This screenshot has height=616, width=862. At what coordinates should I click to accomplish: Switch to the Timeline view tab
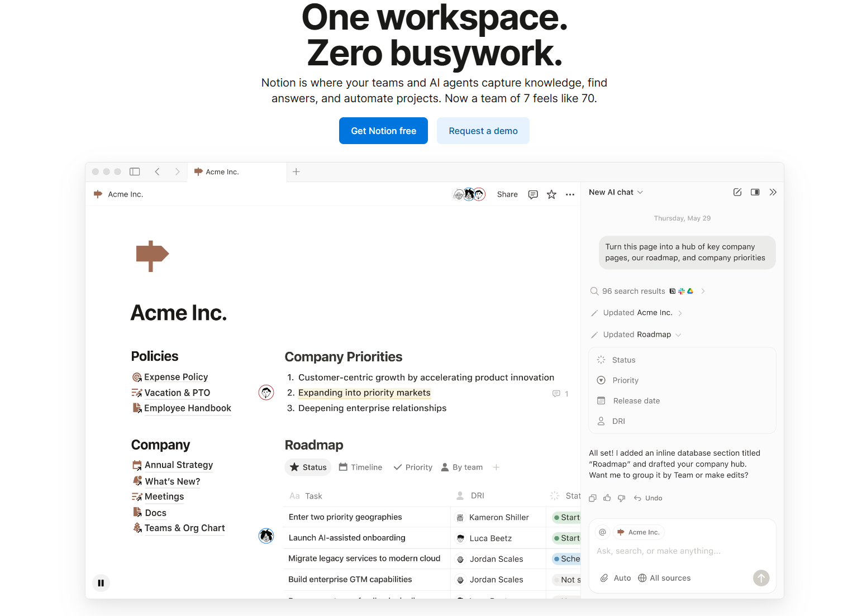360,467
